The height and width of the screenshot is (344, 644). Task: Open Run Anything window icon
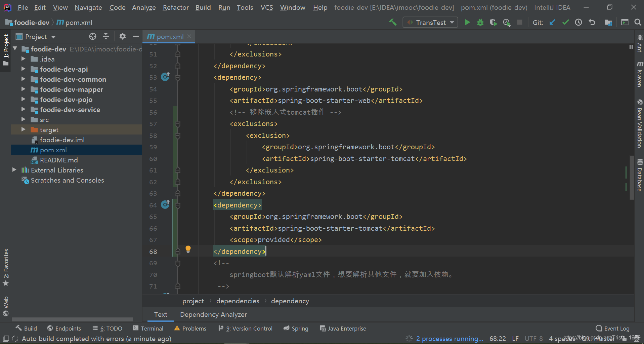click(x=625, y=22)
